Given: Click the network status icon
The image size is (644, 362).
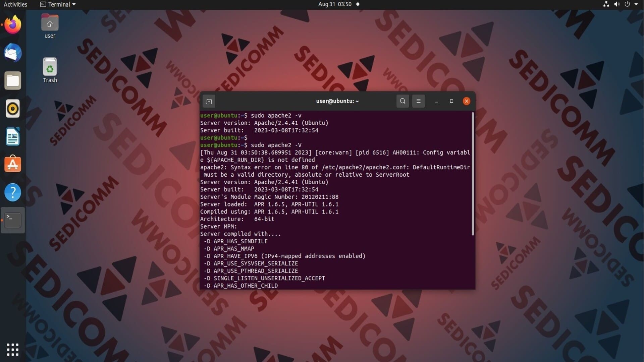Looking at the screenshot, I should point(606,4).
